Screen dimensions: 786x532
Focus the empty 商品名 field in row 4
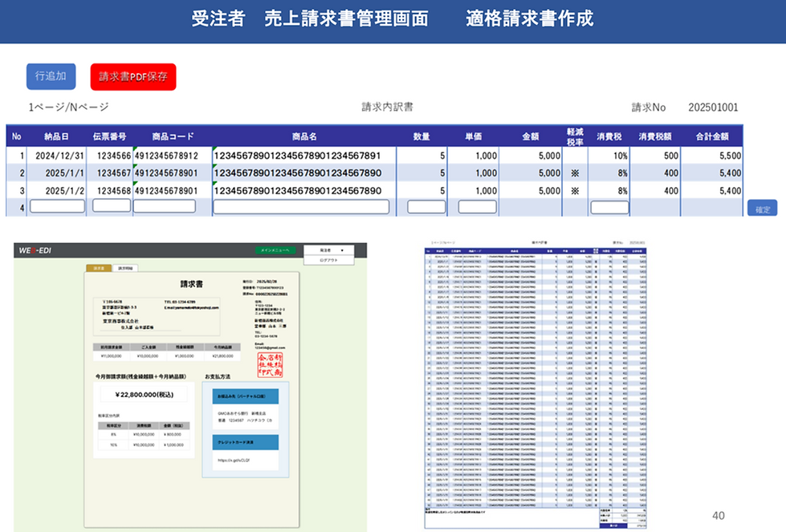pyautogui.click(x=301, y=207)
